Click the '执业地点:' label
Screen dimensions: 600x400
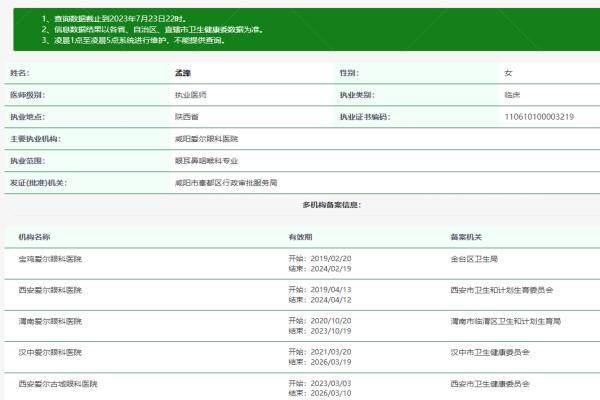pos(27,117)
